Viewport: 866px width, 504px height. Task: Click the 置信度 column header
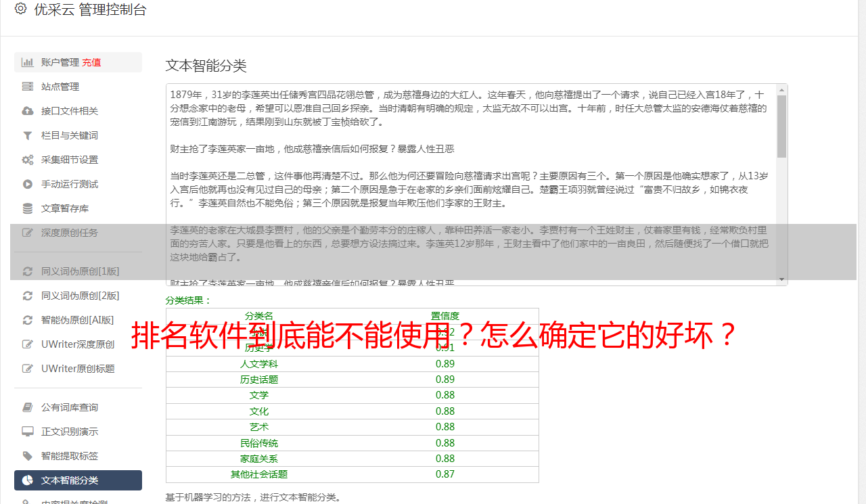[x=445, y=316]
